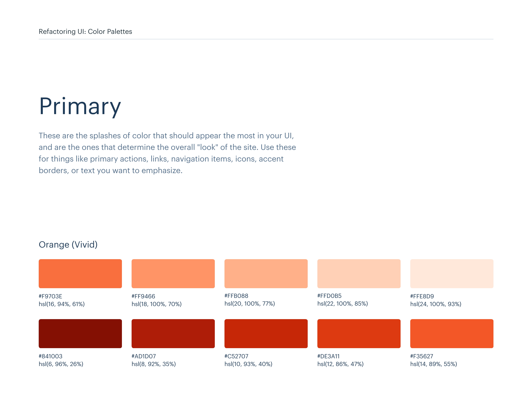Screen dimensions: 532x411
Task: Click the darkest #841003 swatch
Action: [x=80, y=333]
